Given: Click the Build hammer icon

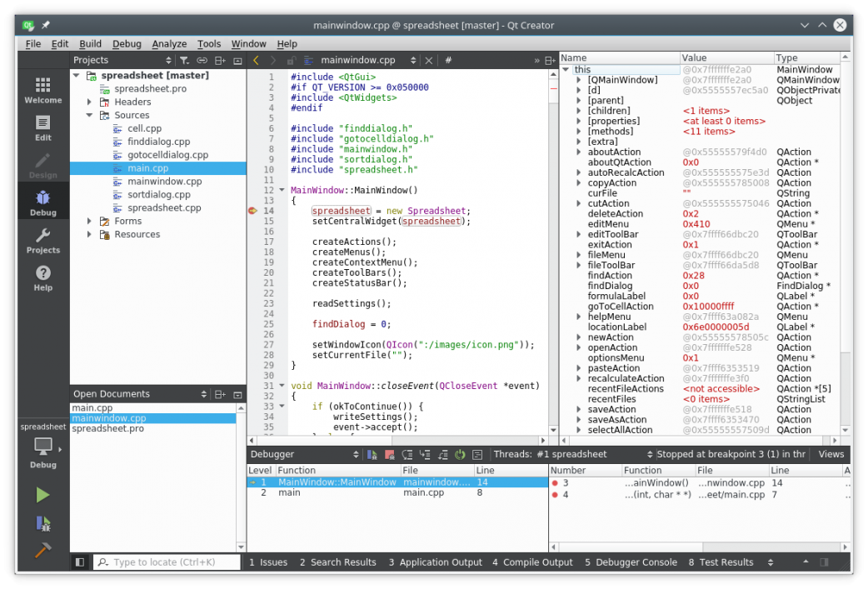Looking at the screenshot, I should [x=42, y=551].
